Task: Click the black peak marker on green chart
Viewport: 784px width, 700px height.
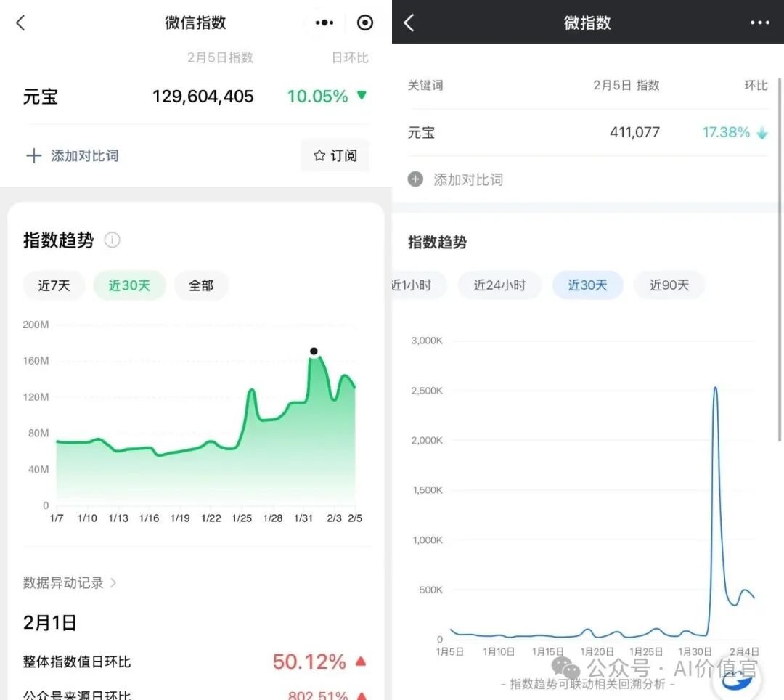Action: pos(314,351)
